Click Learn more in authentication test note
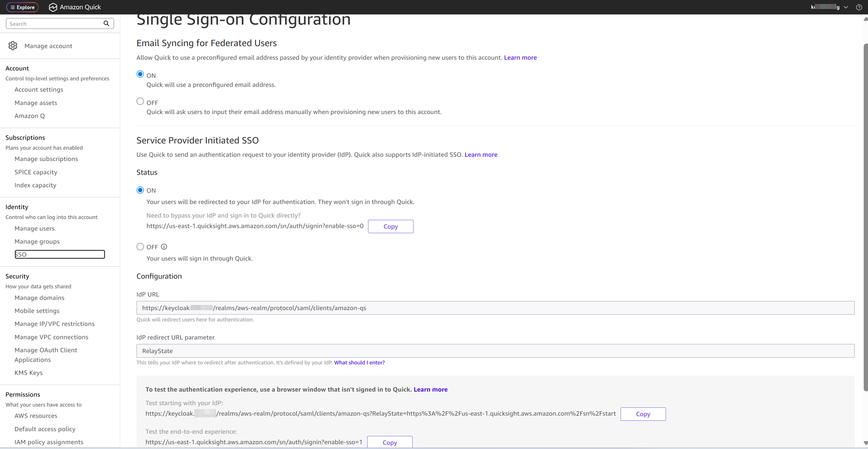This screenshot has width=868, height=449. click(x=430, y=390)
